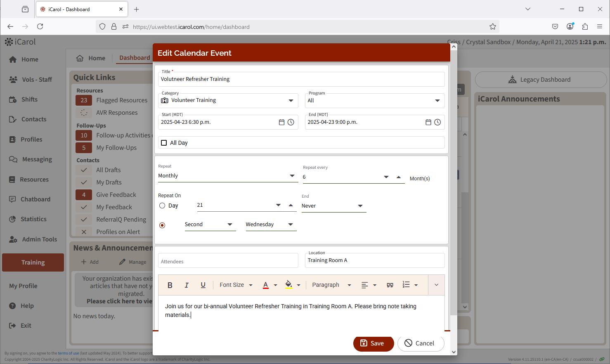This screenshot has height=364, width=610.
Task: Switch to the Home tab
Action: point(91,58)
